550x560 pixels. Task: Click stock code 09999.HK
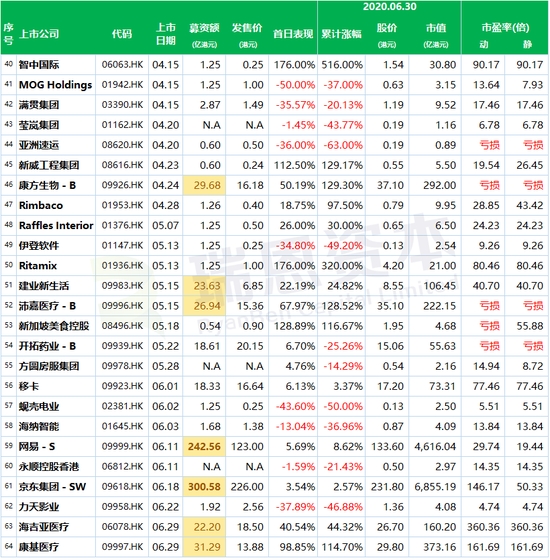coord(122,446)
